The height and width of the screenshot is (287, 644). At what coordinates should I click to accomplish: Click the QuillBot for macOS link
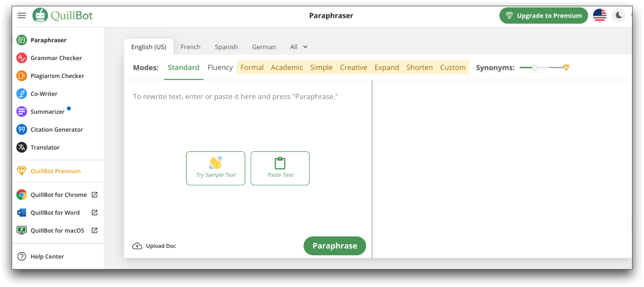[57, 231]
